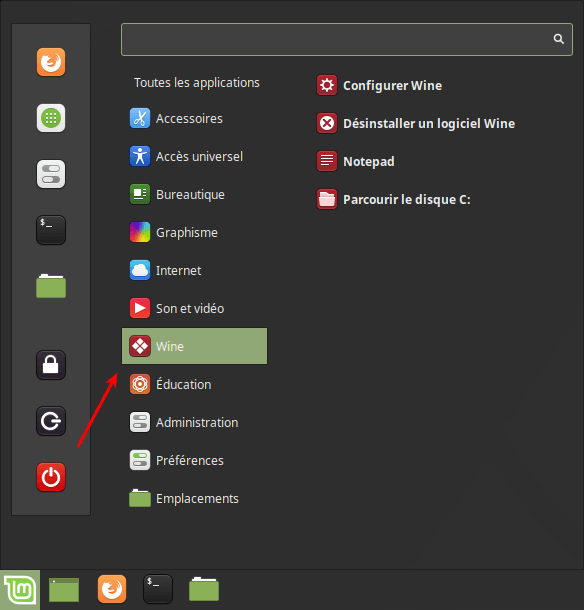Click the Linux Mint menu button

pyautogui.click(x=20, y=590)
